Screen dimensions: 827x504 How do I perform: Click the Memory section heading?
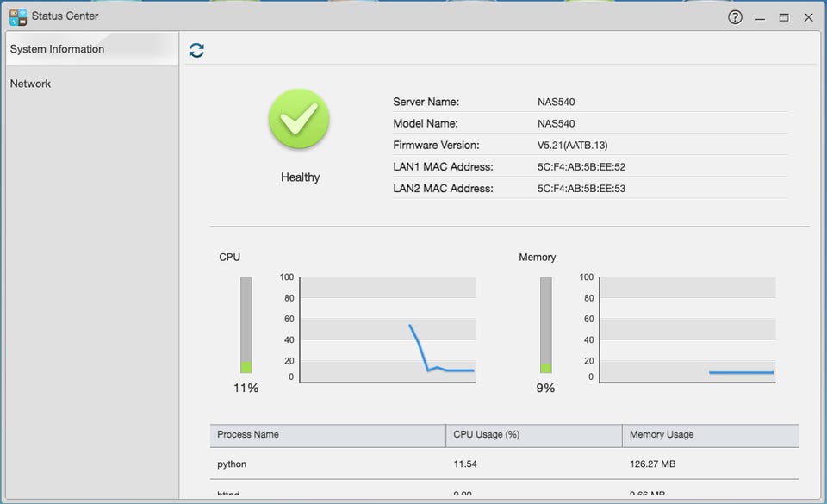click(x=537, y=258)
